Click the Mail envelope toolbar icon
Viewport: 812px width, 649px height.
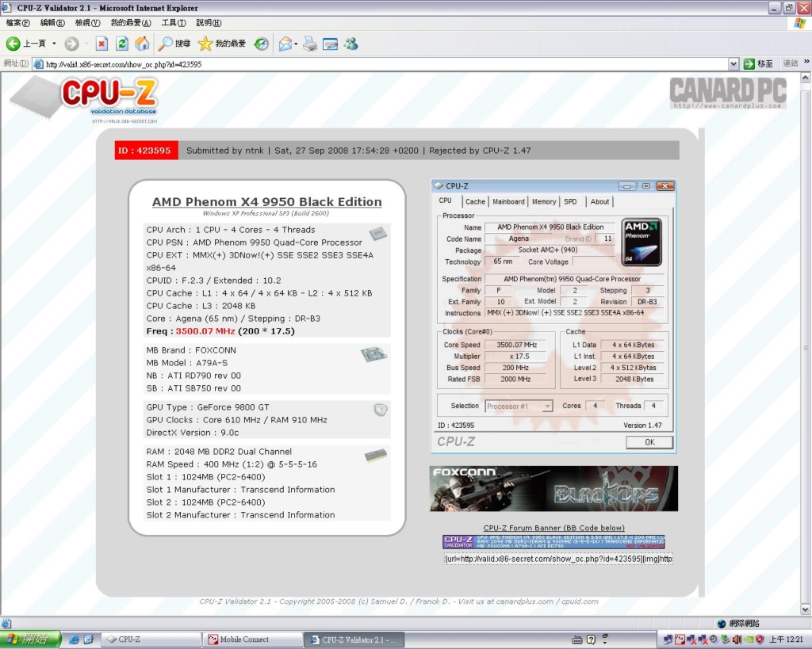click(285, 44)
